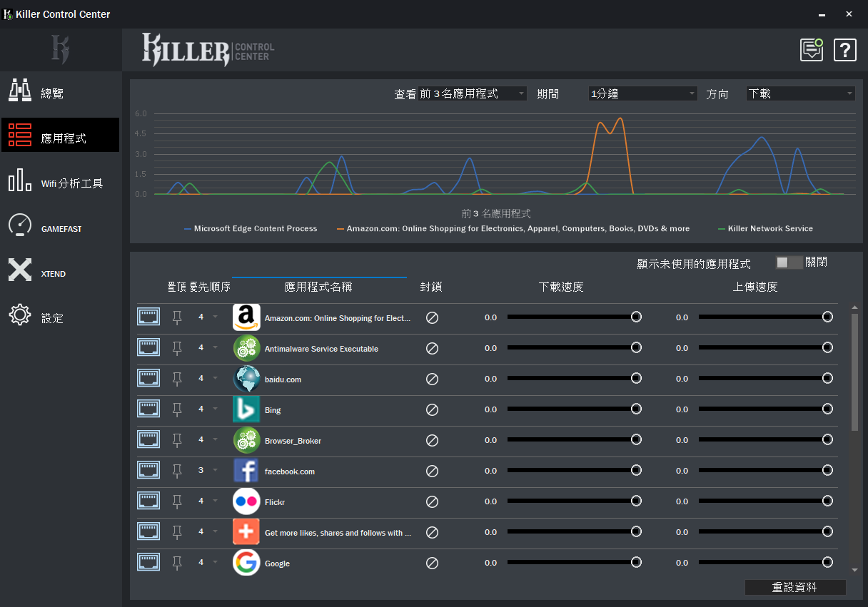Block Amazon.com network access
868x607 pixels.
coord(432,318)
